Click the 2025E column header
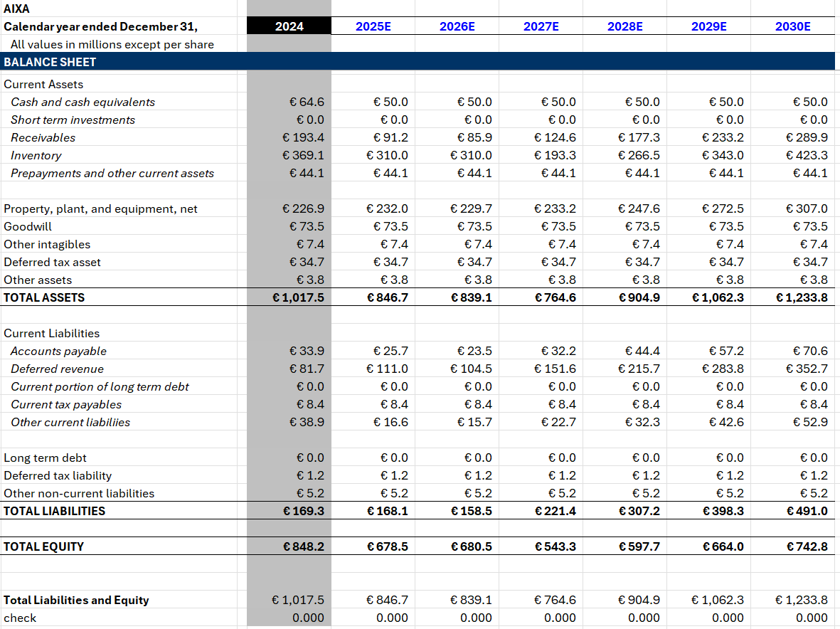 (x=373, y=26)
